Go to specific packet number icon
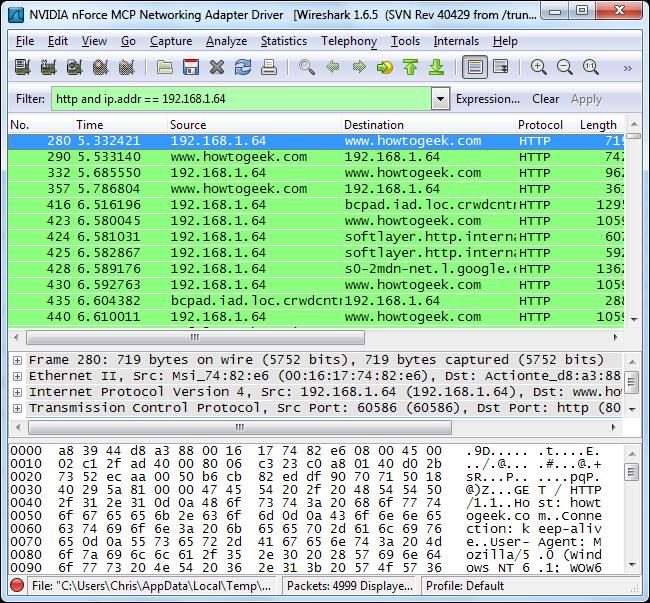This screenshot has width=650, height=603. pos(385,67)
